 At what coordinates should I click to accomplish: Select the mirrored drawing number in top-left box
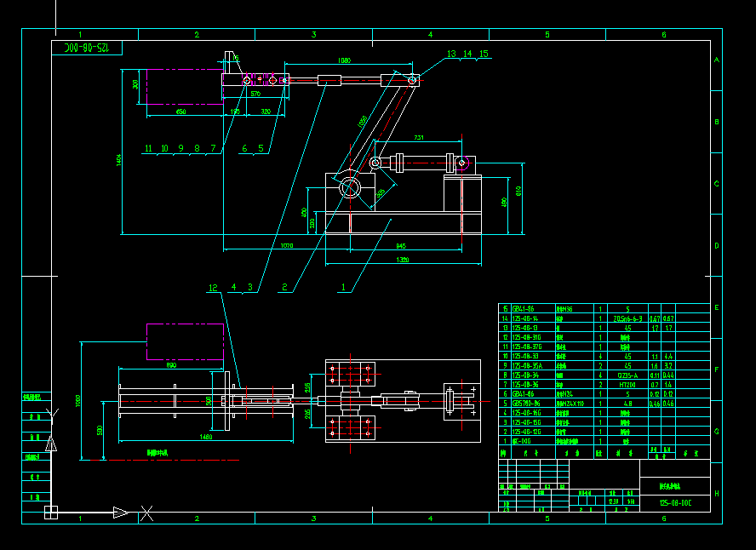(x=87, y=48)
